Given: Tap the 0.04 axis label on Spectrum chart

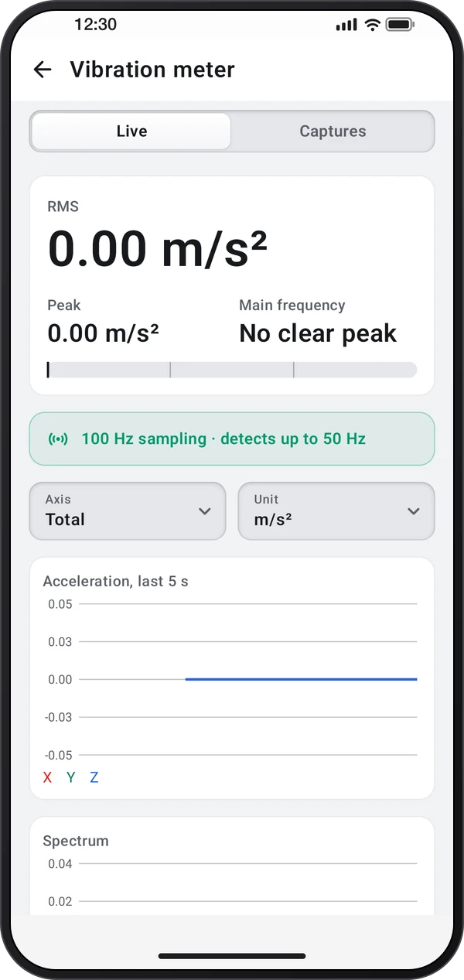Looking at the screenshot, I should pyautogui.click(x=60, y=864).
